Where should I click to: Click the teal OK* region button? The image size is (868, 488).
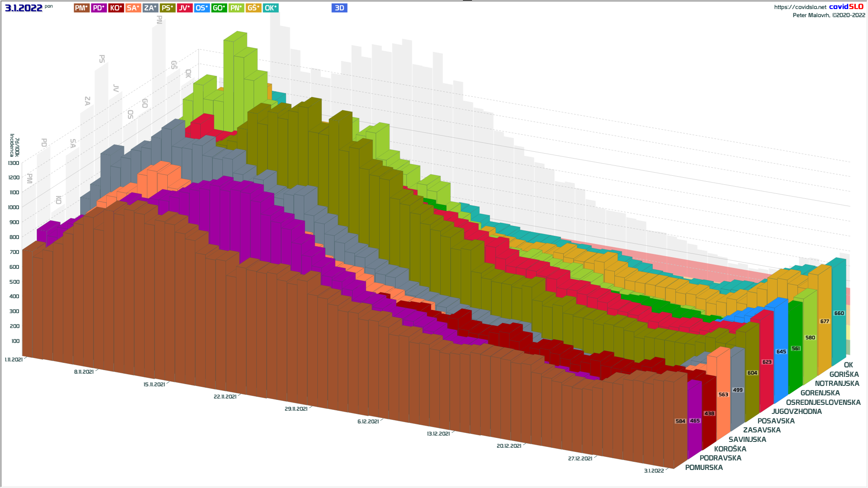pyautogui.click(x=270, y=8)
